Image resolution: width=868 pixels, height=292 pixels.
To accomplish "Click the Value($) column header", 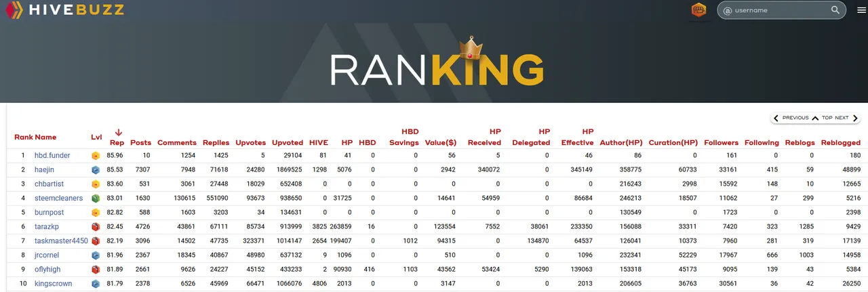I will pos(442,143).
